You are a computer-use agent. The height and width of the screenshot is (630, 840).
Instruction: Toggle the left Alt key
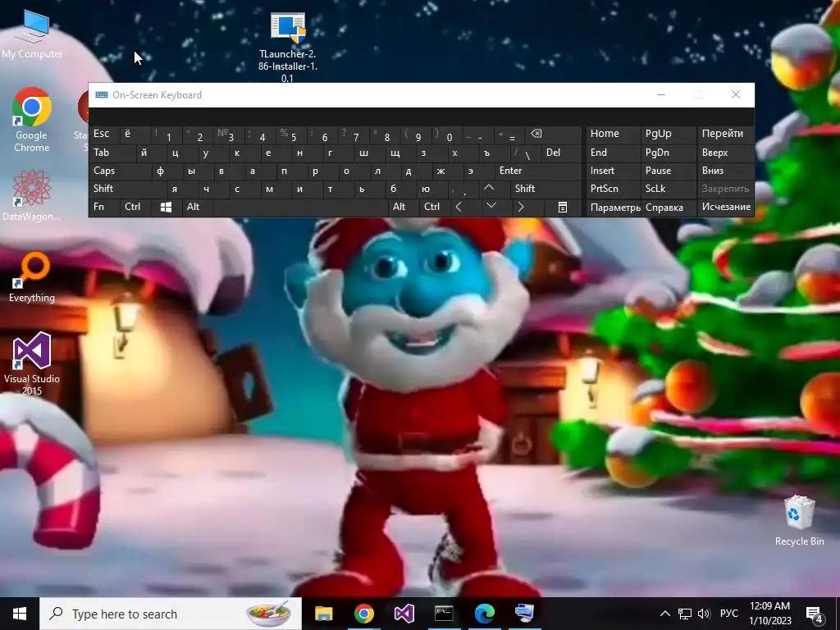pos(198,207)
